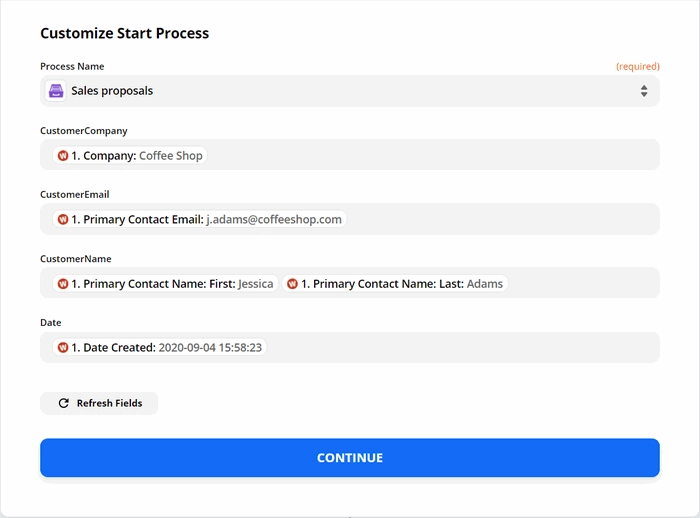
Task: Open the Process Name dropdown arrows
Action: 644,91
